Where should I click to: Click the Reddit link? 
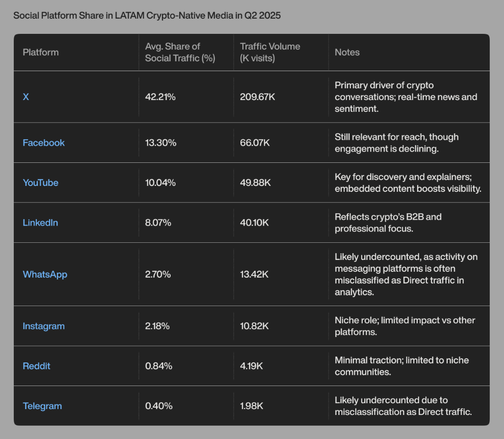[x=36, y=366]
